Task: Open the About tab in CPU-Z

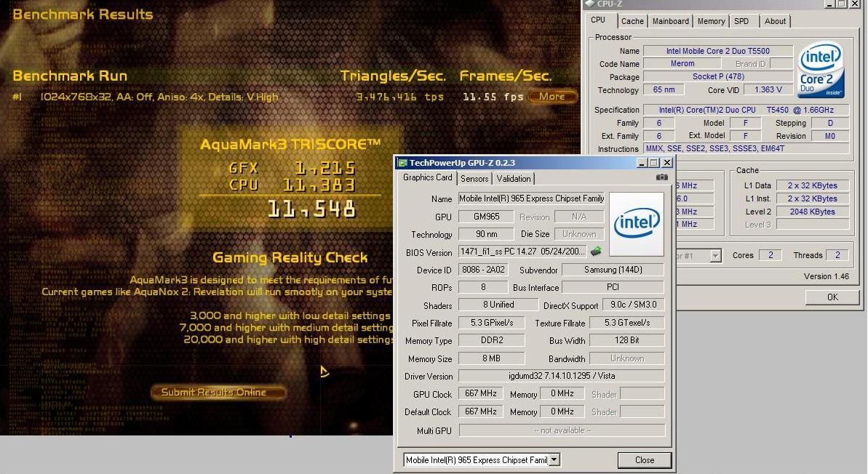Action: click(775, 21)
